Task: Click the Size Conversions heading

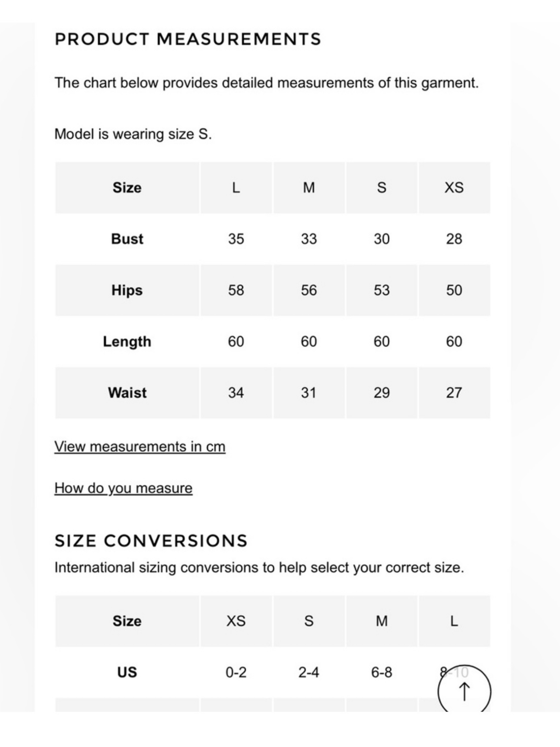Action: [151, 541]
